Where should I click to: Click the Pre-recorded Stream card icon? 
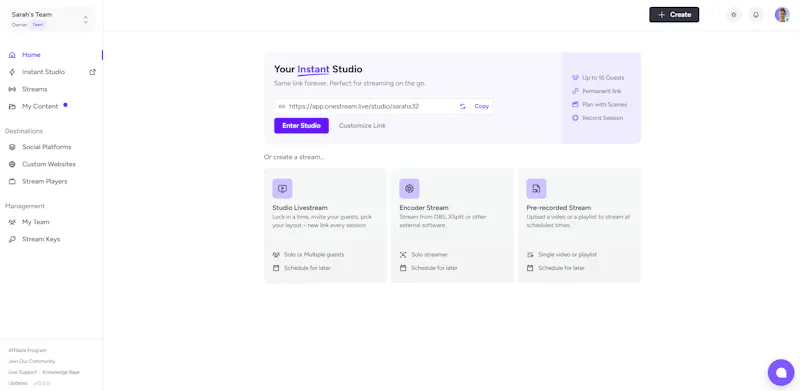point(536,188)
